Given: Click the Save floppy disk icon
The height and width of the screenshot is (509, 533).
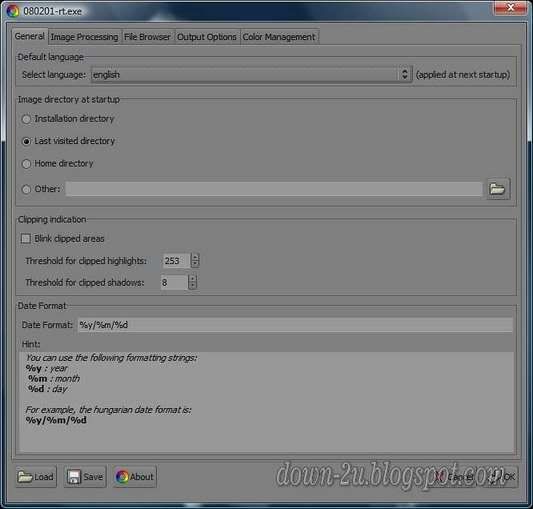Looking at the screenshot, I should coord(73,477).
